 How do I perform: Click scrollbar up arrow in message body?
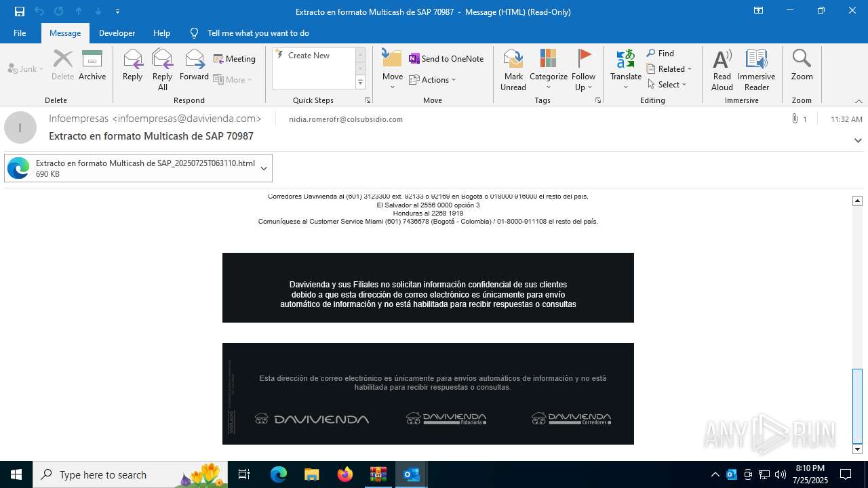click(x=857, y=201)
